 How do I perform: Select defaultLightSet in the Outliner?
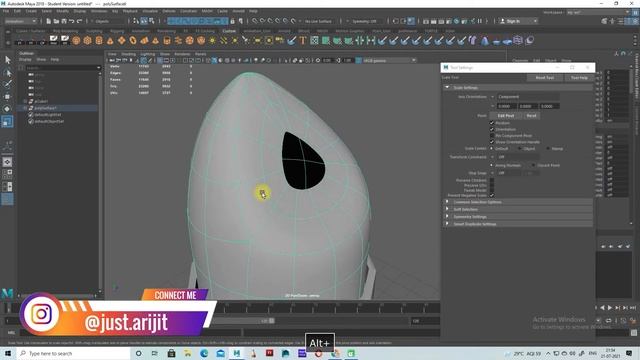(48, 115)
